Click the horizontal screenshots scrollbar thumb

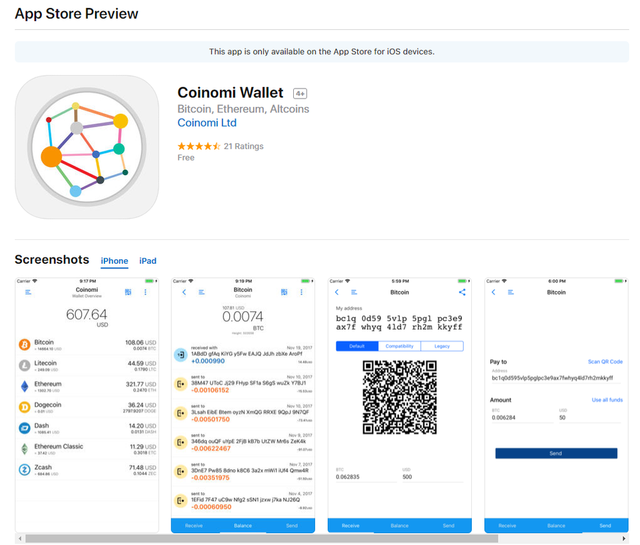tap(262, 539)
